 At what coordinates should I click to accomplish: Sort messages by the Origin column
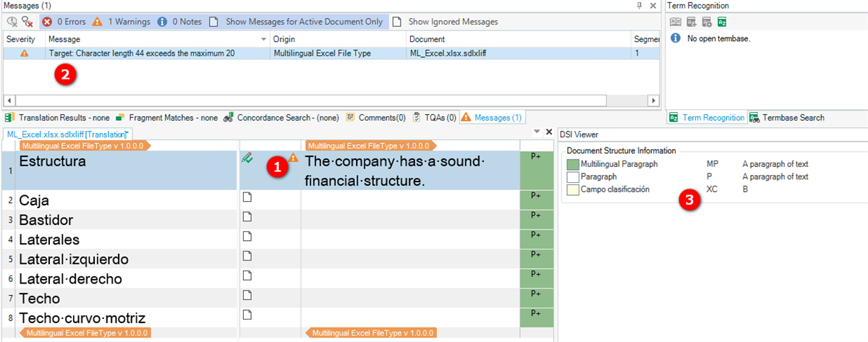point(338,39)
